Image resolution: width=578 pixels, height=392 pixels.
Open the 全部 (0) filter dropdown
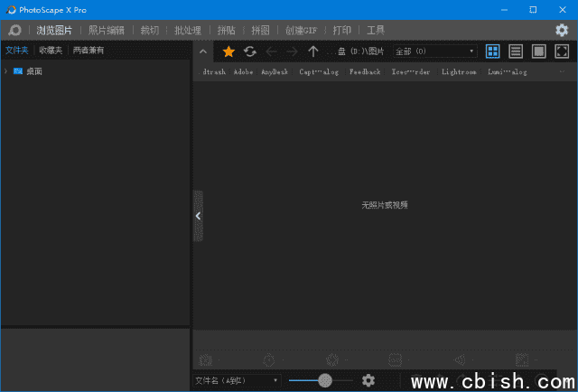tap(435, 51)
